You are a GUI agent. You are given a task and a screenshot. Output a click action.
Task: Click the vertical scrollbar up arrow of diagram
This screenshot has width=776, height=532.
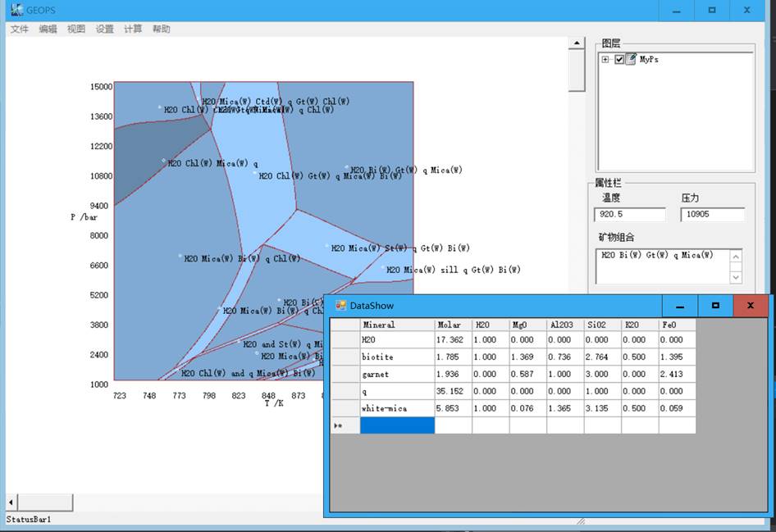(x=577, y=43)
